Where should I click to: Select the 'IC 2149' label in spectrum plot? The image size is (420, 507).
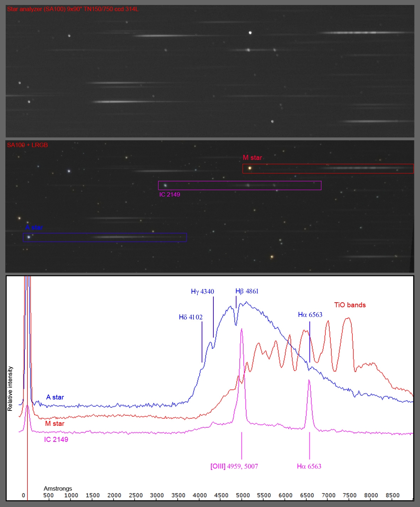[x=56, y=440]
